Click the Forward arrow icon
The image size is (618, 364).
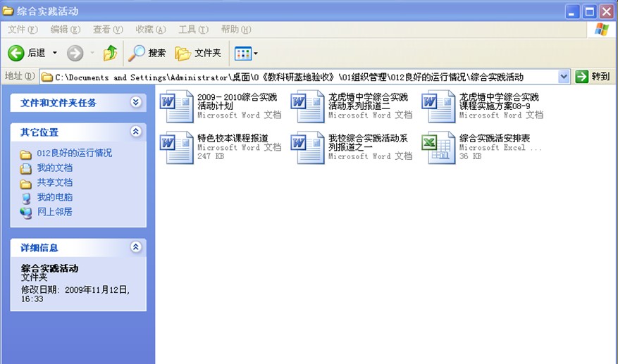coord(75,54)
